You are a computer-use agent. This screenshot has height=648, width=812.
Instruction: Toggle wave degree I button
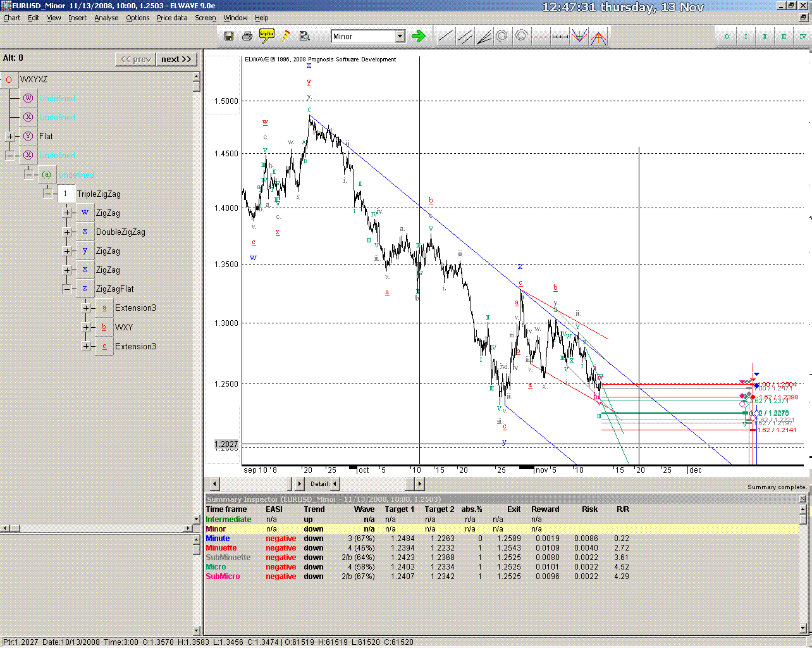746,36
